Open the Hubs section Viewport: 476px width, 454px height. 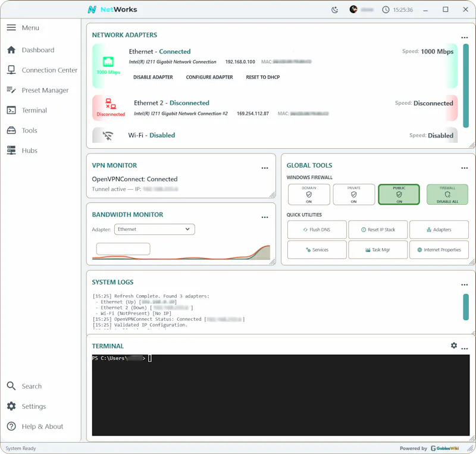(29, 151)
